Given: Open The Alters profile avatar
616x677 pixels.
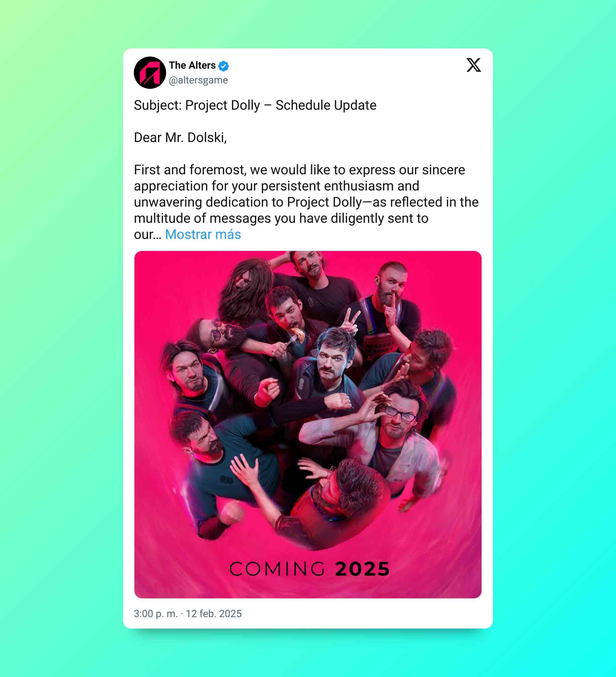Looking at the screenshot, I should [x=150, y=73].
